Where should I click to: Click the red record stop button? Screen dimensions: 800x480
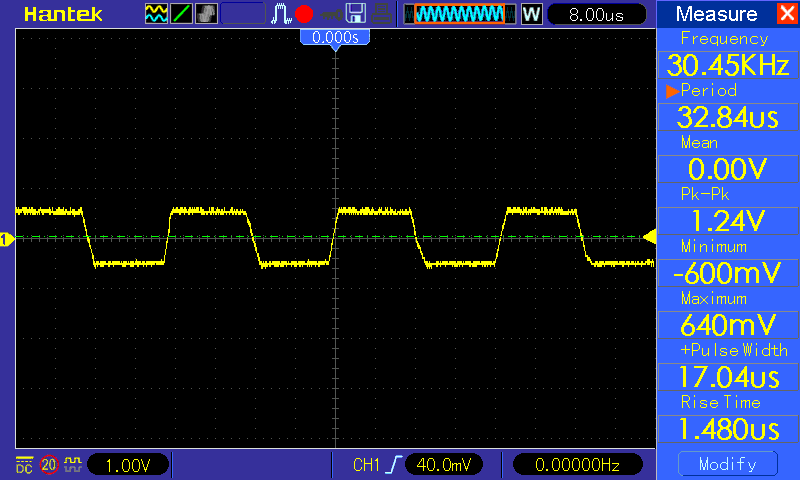click(x=304, y=14)
